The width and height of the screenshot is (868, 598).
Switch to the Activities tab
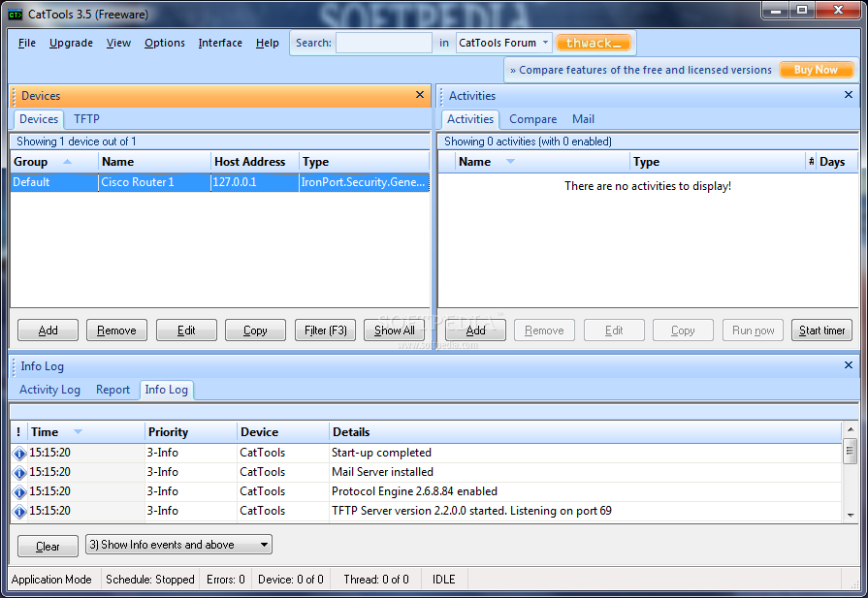470,119
